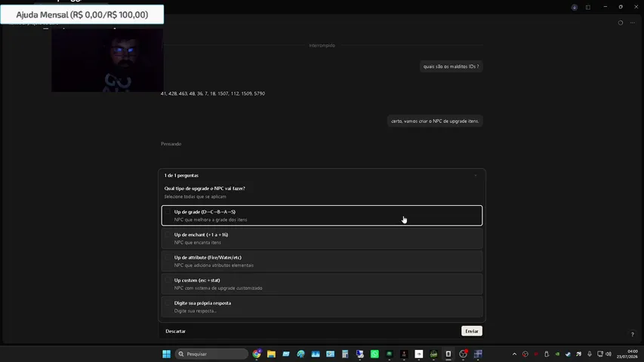Image resolution: width=644 pixels, height=362 pixels.
Task: Open the three-dots more options menu
Action: click(633, 23)
